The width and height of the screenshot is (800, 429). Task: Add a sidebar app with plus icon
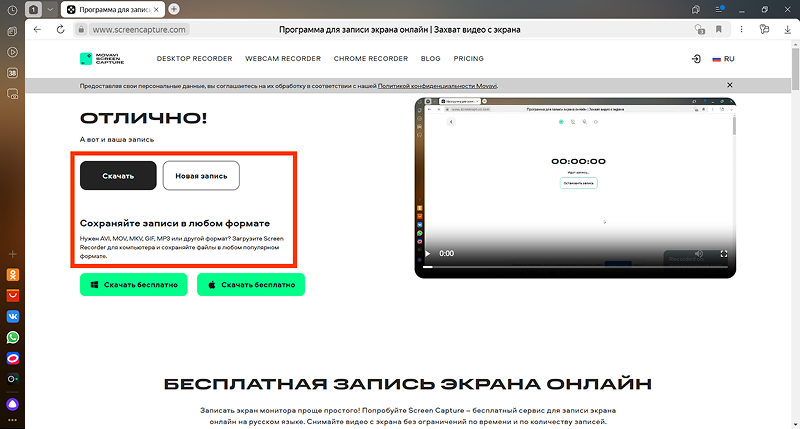(x=13, y=254)
